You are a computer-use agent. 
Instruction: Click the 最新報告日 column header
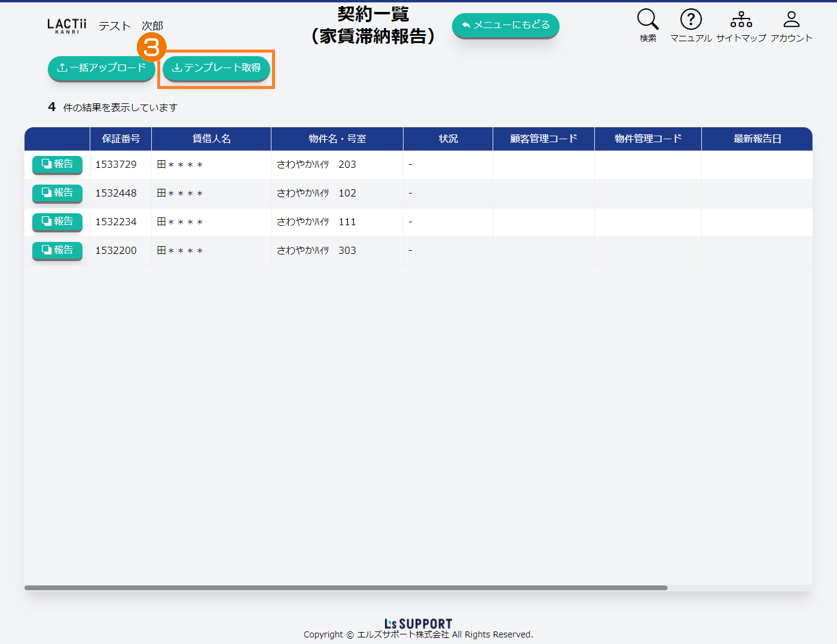click(x=757, y=139)
